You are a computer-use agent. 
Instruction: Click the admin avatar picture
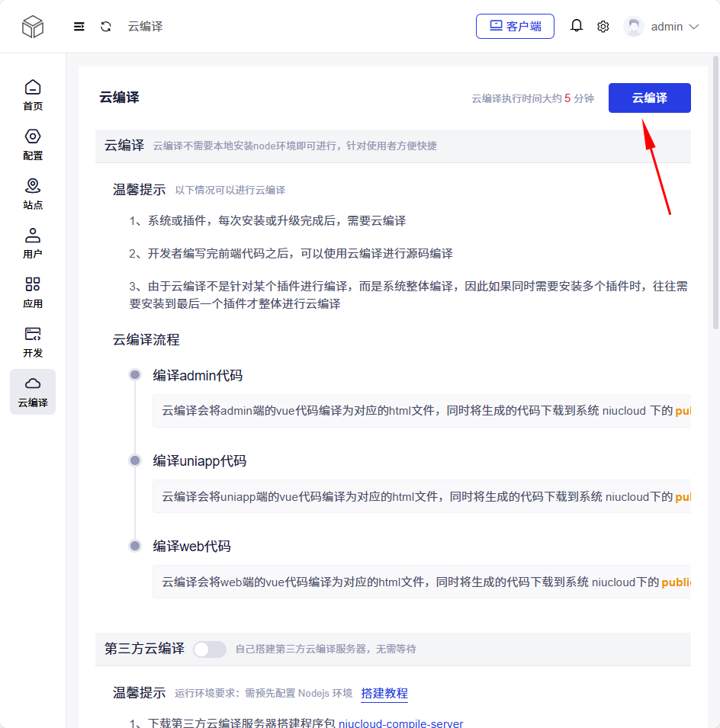tap(633, 27)
